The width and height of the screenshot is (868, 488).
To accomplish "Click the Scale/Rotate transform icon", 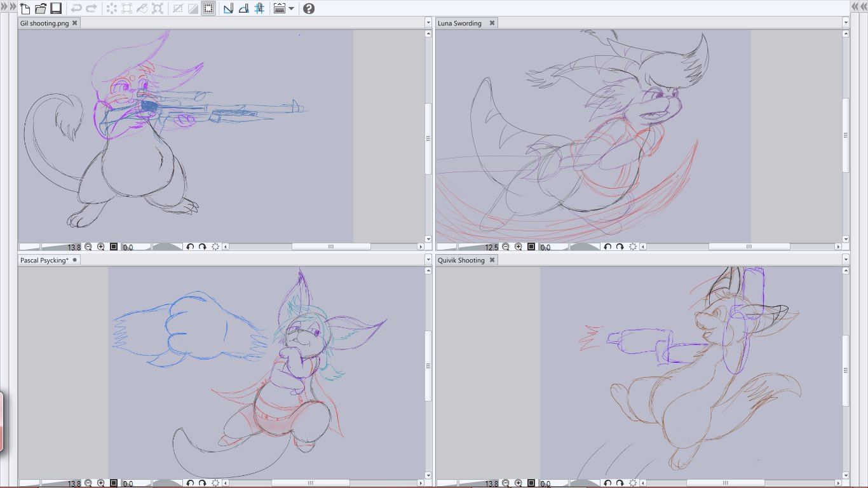I will (x=158, y=8).
